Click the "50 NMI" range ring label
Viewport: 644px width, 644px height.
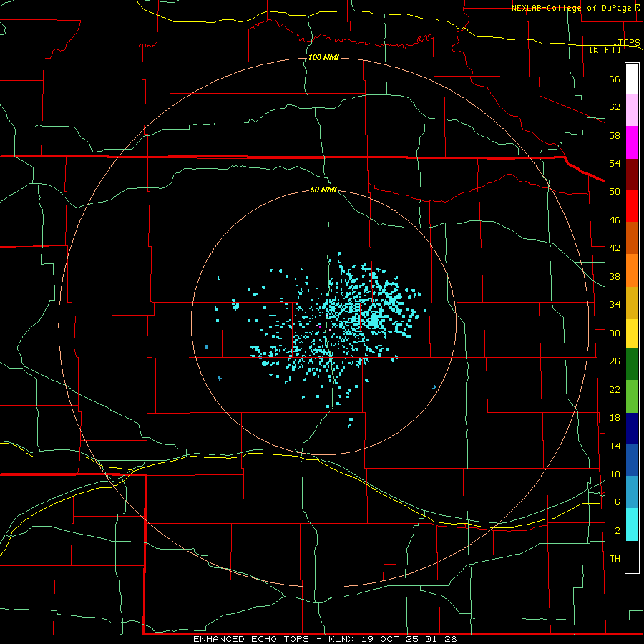(323, 190)
